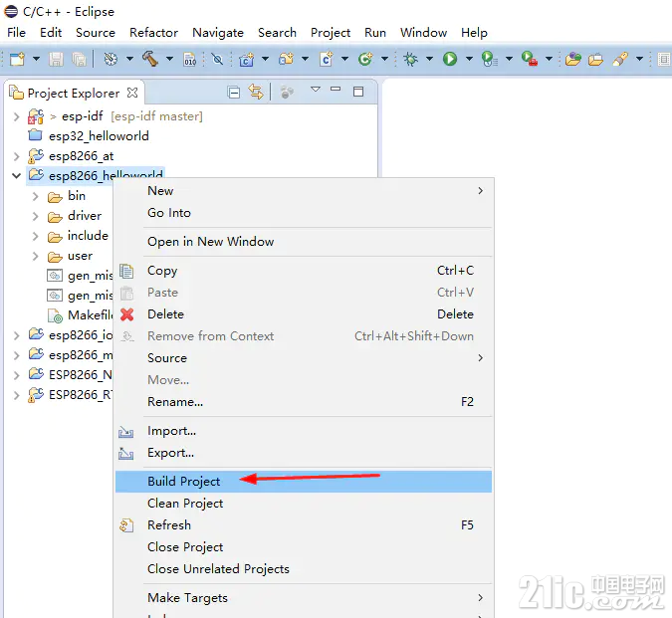Click the Debug bug icon
The image size is (672, 618).
click(410, 59)
